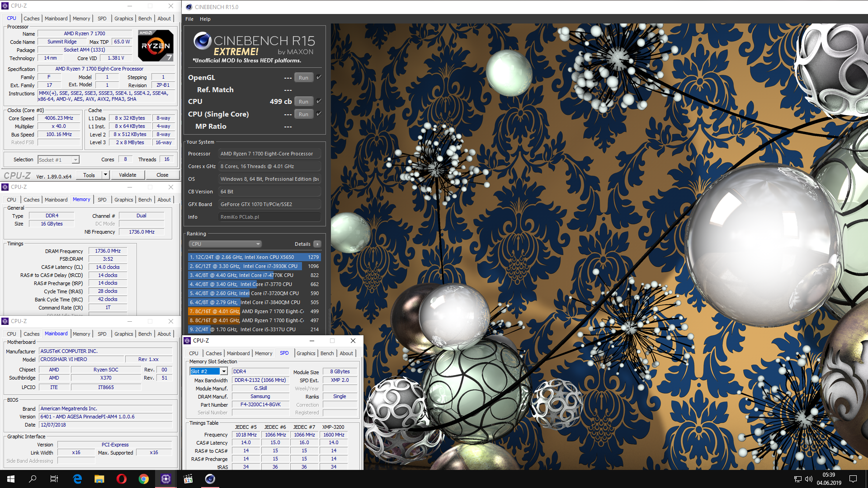Click the Memory CPU-Z window title icon
This screenshot has height=488, width=868.
click(x=5, y=187)
